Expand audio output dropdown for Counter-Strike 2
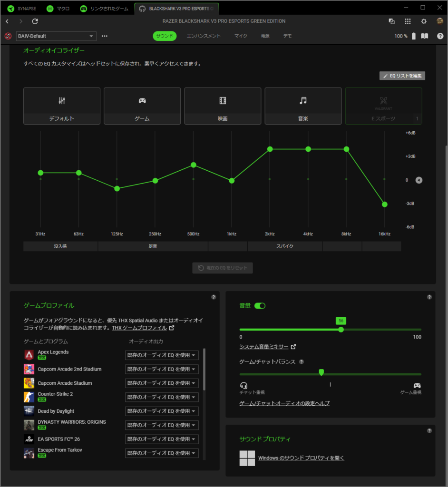The image size is (448, 487). coord(162,397)
